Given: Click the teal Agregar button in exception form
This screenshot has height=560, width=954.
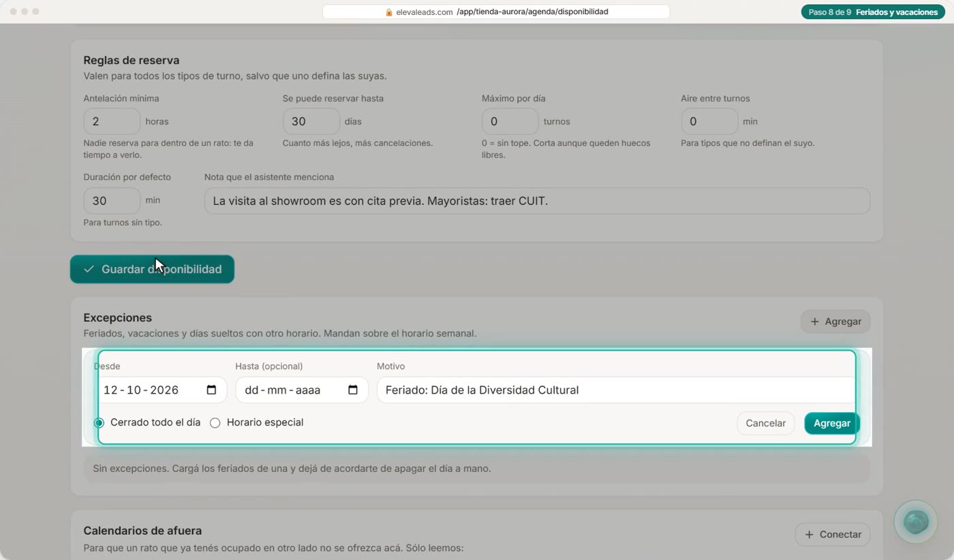Looking at the screenshot, I should coord(832,423).
